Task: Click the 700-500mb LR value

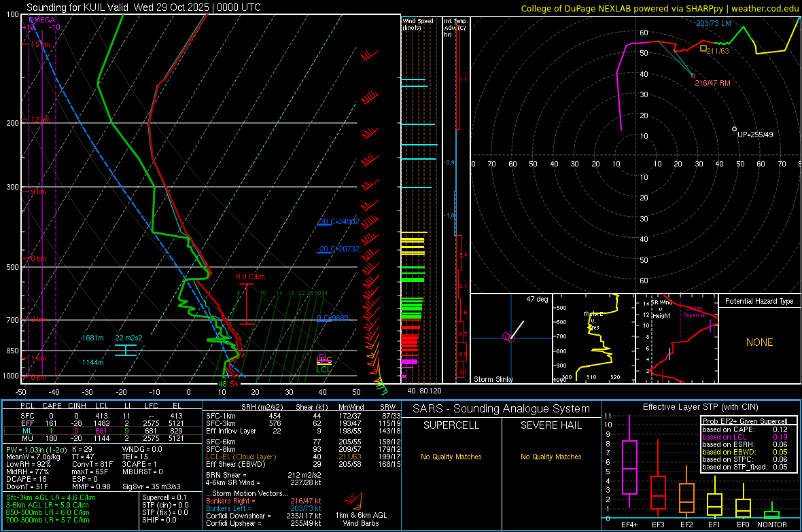Action: [48, 520]
